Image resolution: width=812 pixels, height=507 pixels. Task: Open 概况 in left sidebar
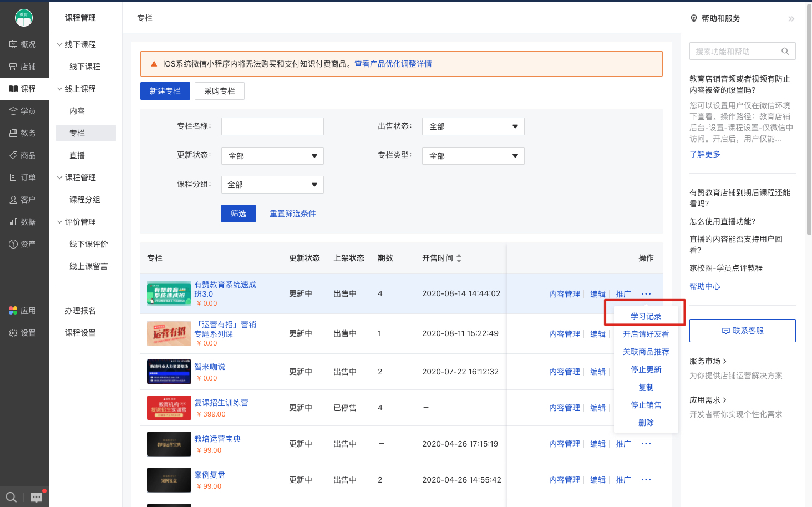tap(23, 44)
